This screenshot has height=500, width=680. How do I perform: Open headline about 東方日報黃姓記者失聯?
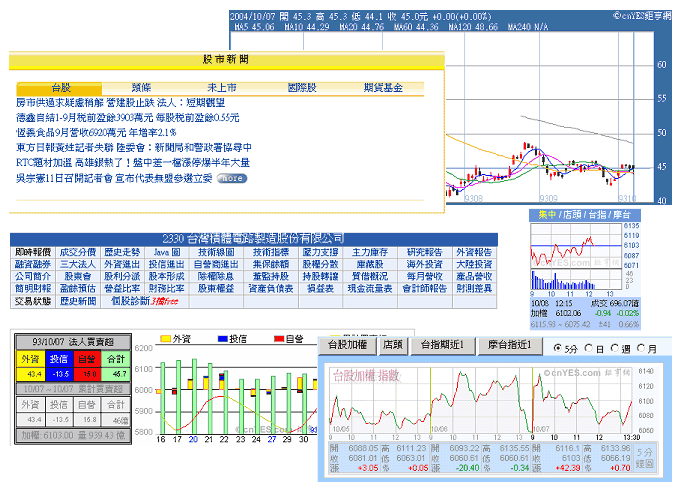click(x=134, y=148)
